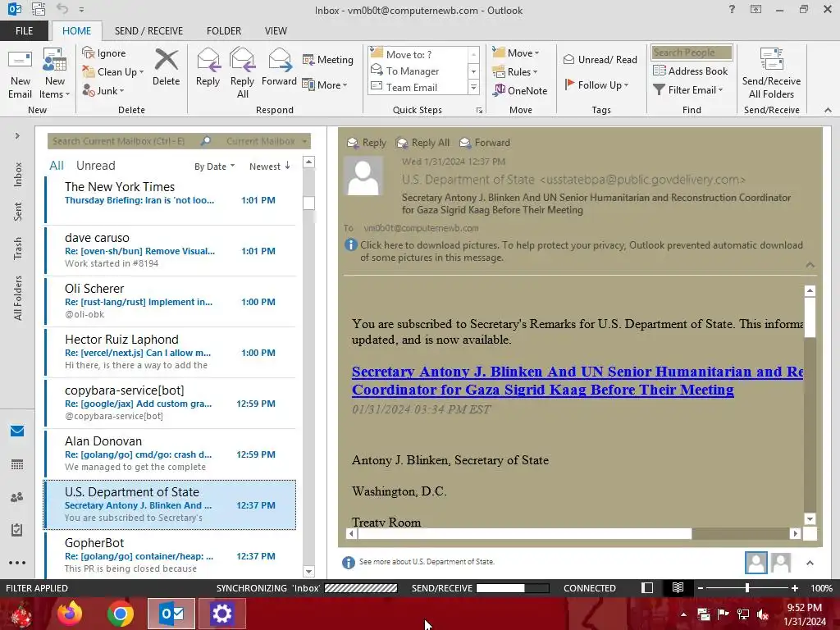Viewport: 840px width, 630px height.
Task: Toggle Unread/Read status
Action: point(600,59)
